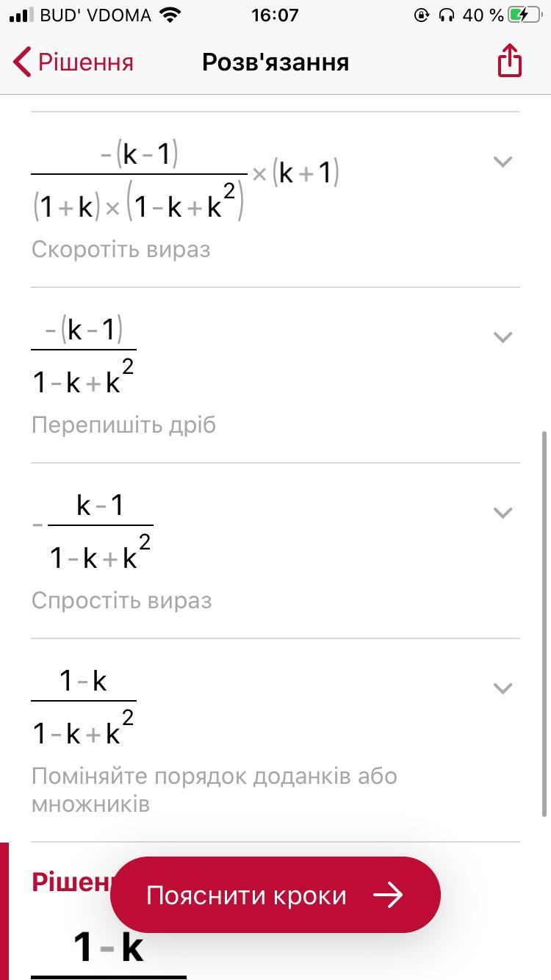Click the vertical scrollbar on right edge
551x980 pixels.
tap(544, 623)
